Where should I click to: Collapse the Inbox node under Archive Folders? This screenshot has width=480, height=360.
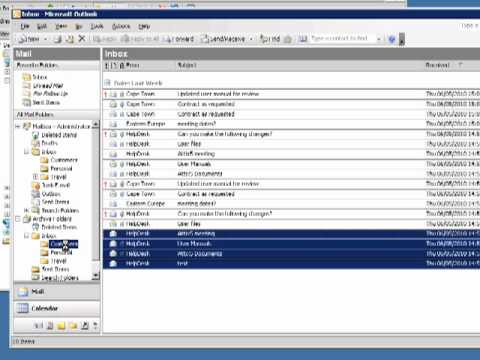pos(26,236)
